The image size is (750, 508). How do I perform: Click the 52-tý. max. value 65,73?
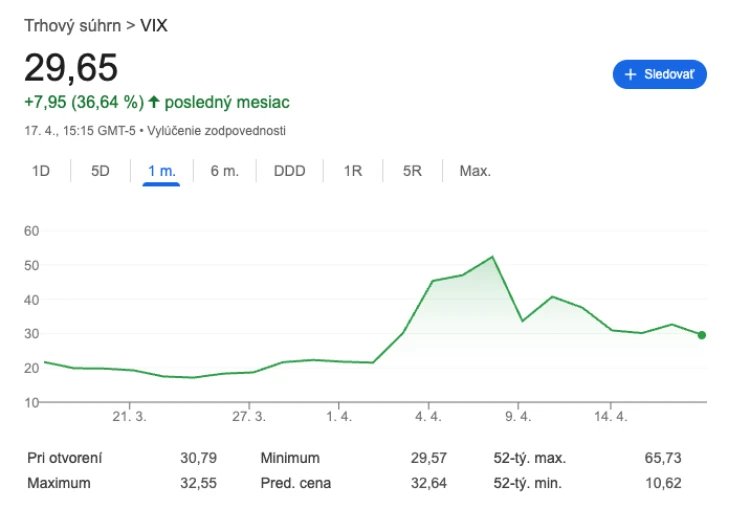[x=662, y=458]
